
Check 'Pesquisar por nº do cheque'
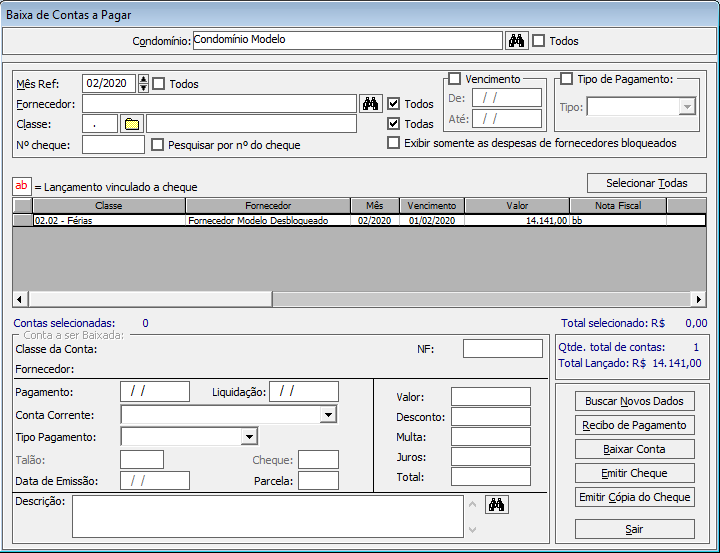pos(158,145)
